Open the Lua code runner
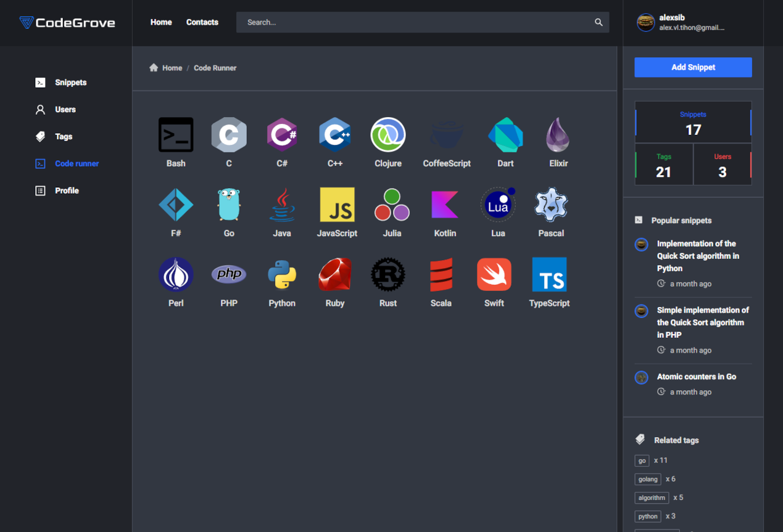 click(498, 205)
